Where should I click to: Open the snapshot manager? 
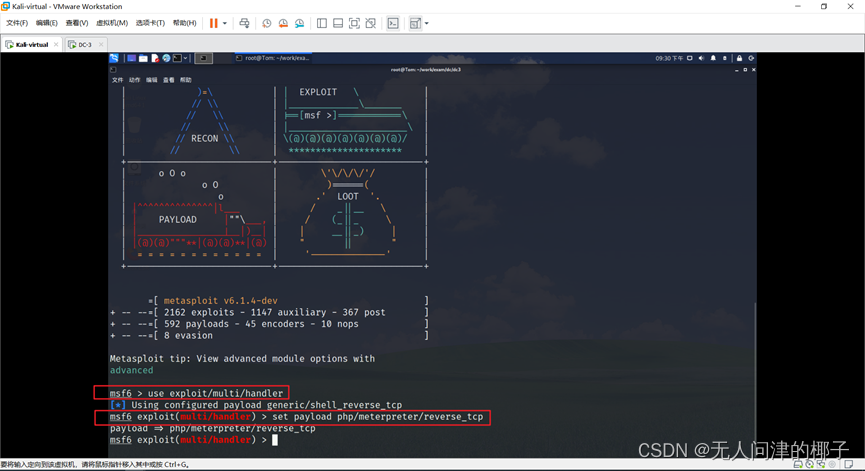coord(300,23)
